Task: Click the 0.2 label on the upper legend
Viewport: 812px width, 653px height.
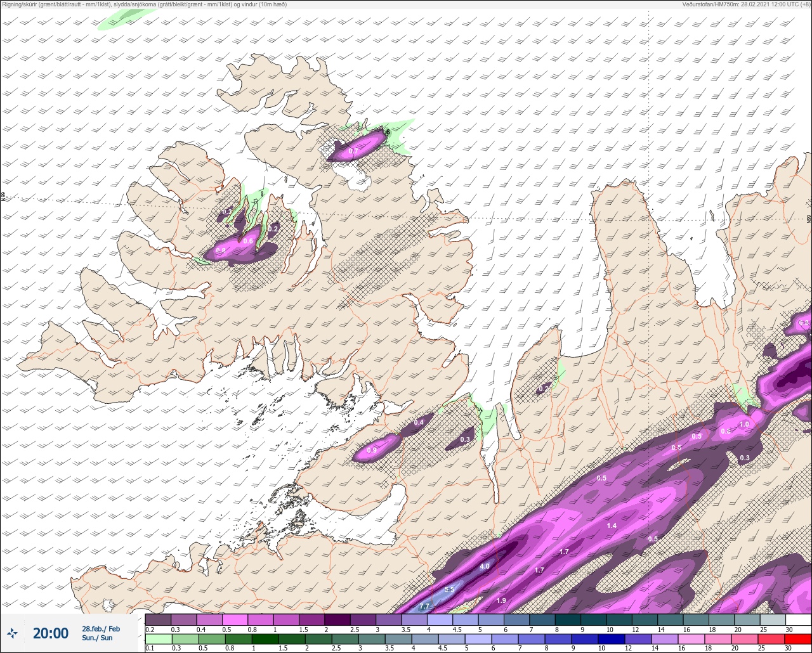Action: point(150,630)
